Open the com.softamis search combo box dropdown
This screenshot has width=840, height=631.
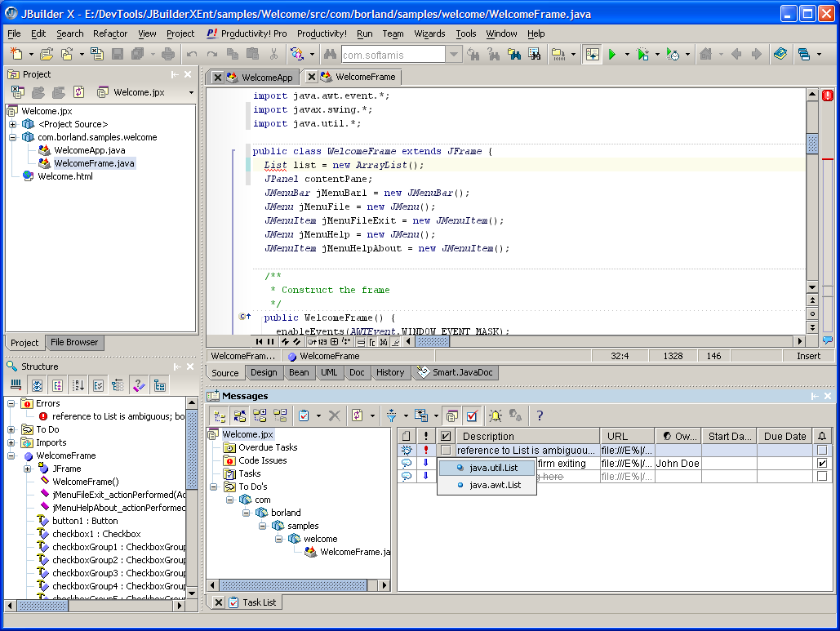(454, 55)
